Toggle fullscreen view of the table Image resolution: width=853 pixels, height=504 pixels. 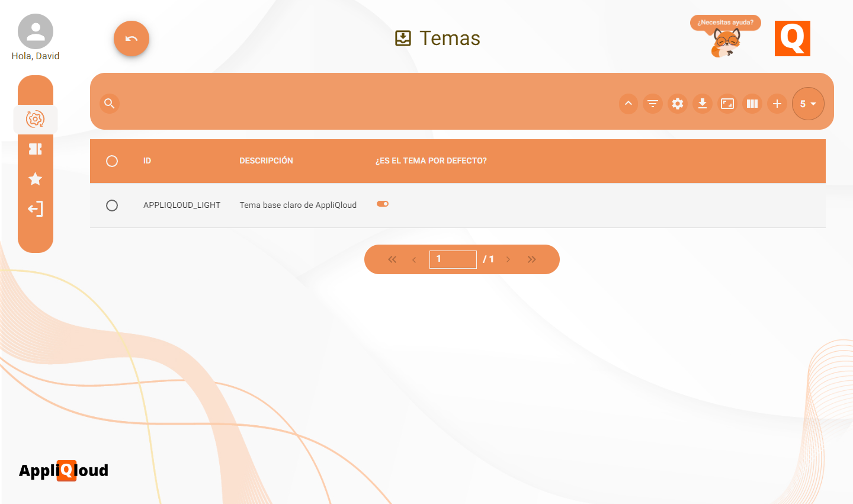(x=727, y=104)
